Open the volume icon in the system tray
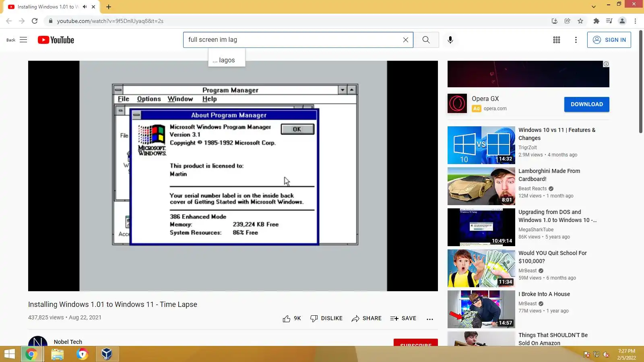Viewport: 644px width, 362px height. click(x=606, y=354)
